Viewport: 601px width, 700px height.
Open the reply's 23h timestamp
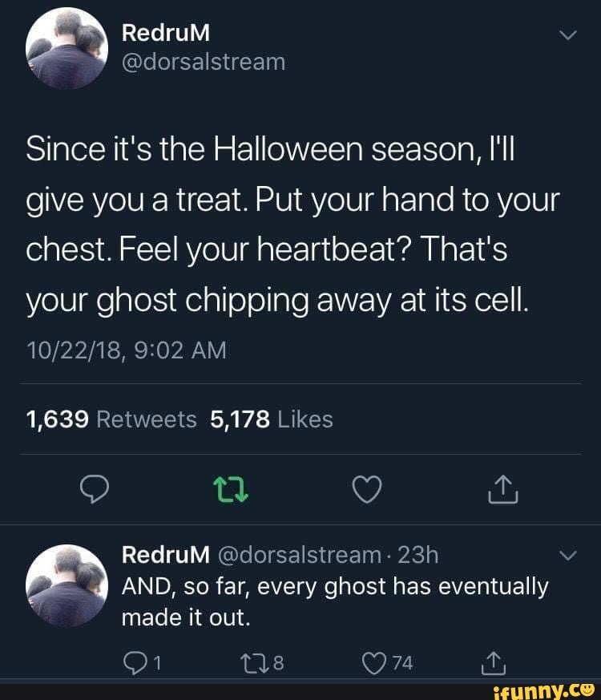coord(417,555)
